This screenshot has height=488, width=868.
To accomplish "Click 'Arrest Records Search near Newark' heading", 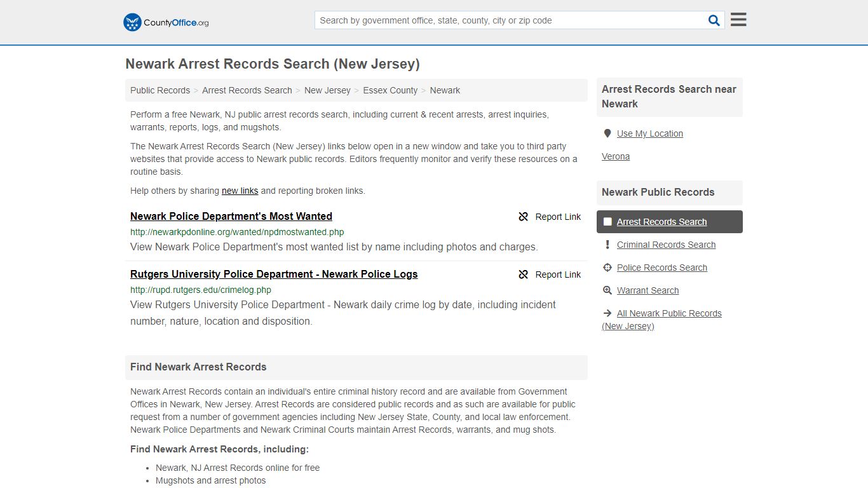I will pos(669,97).
